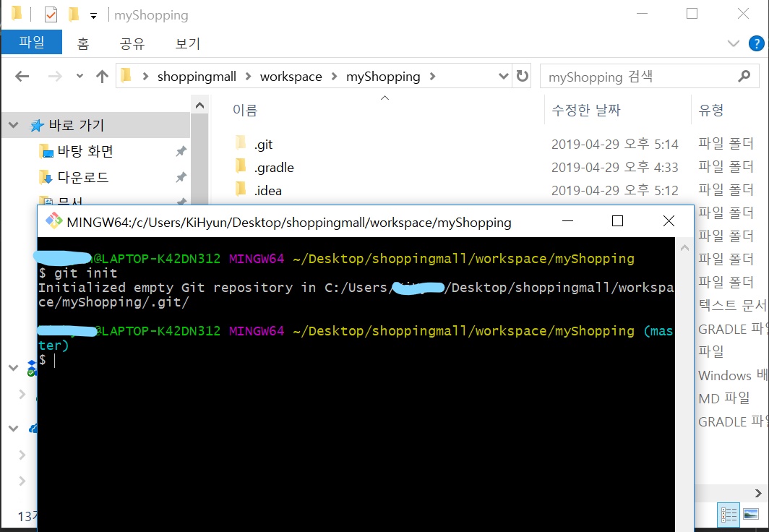Click the .idea folder icon
Image resolution: width=769 pixels, height=532 pixels.
(240, 189)
